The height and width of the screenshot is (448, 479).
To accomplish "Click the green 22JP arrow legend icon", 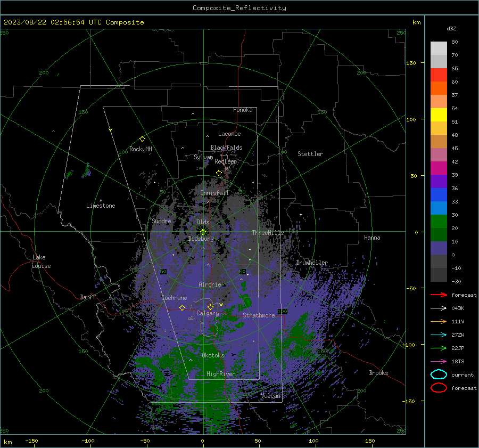I will click(439, 348).
